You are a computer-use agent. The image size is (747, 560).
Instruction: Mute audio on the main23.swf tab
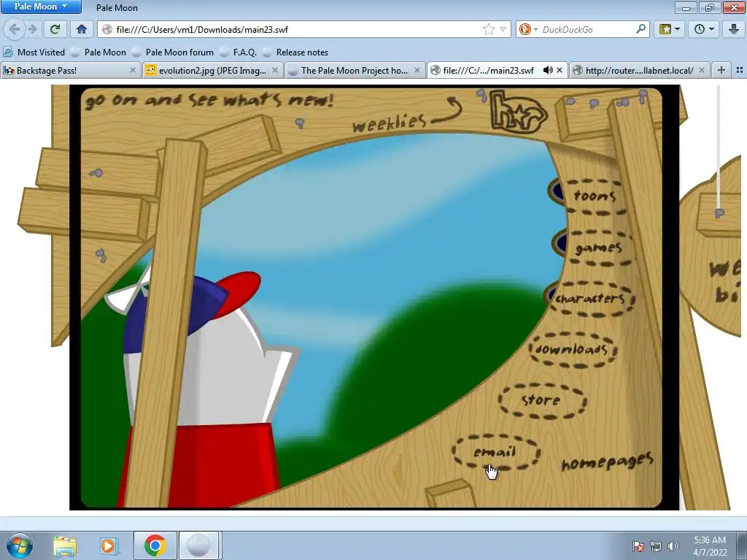coord(548,71)
